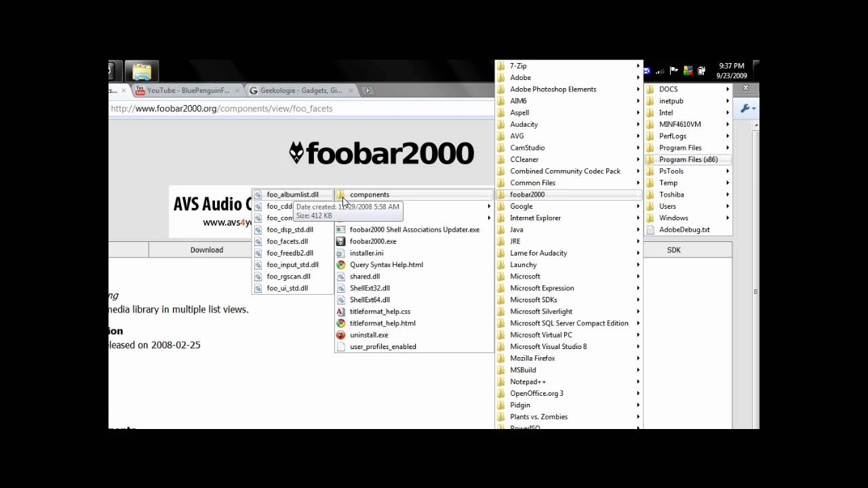Viewport: 868px width, 488px height.
Task: Launch foobar2000.exe from the menu
Action: pyautogui.click(x=414, y=241)
